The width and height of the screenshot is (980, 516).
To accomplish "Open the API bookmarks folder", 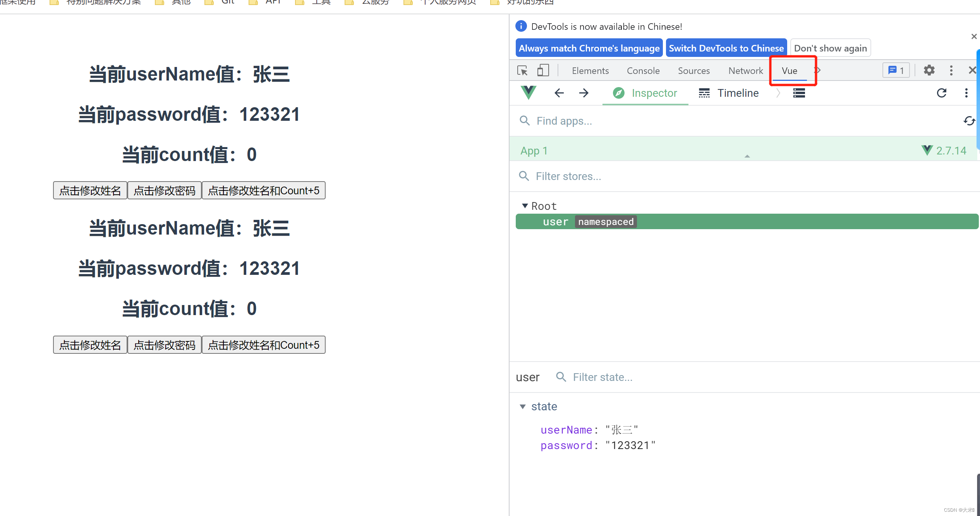I will [x=265, y=2].
